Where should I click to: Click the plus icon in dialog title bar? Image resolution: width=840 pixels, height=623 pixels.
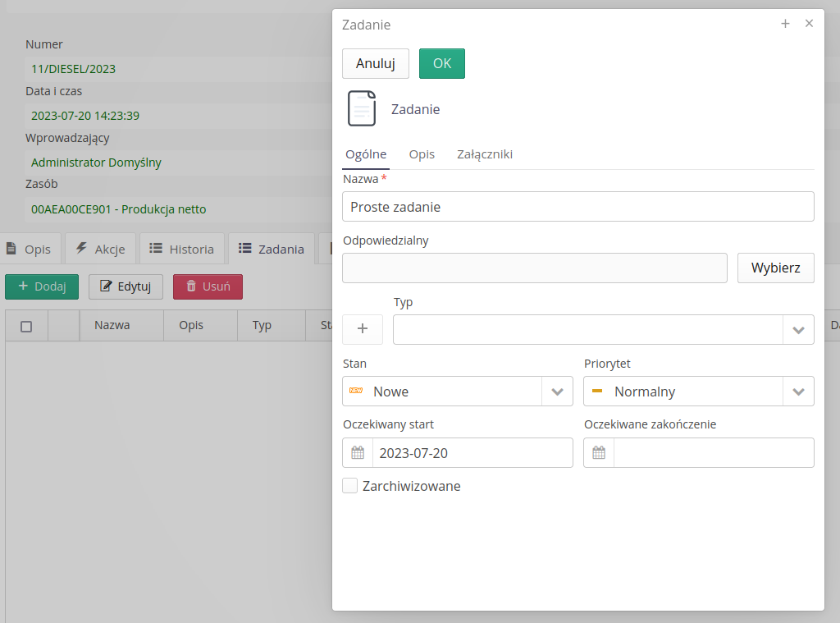pos(785,24)
